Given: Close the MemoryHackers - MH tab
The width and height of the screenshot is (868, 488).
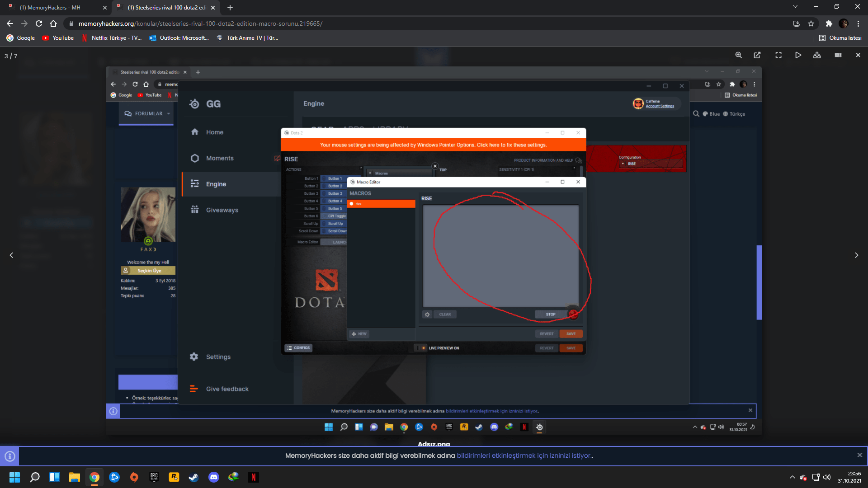Looking at the screenshot, I should click(x=105, y=8).
